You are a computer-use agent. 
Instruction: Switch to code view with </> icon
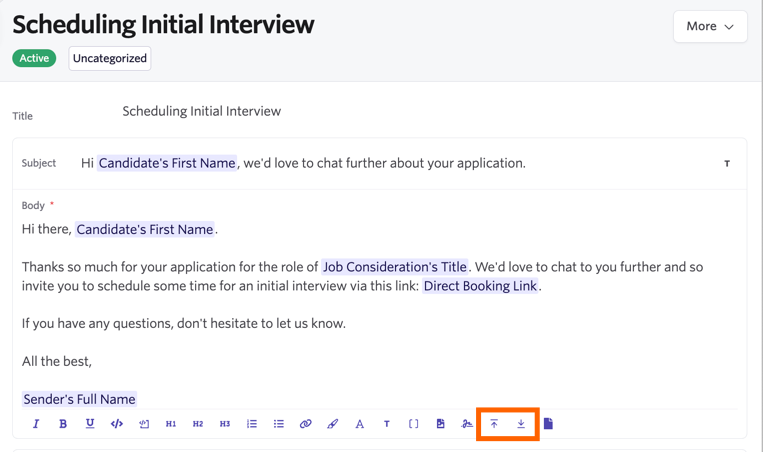pyautogui.click(x=117, y=424)
